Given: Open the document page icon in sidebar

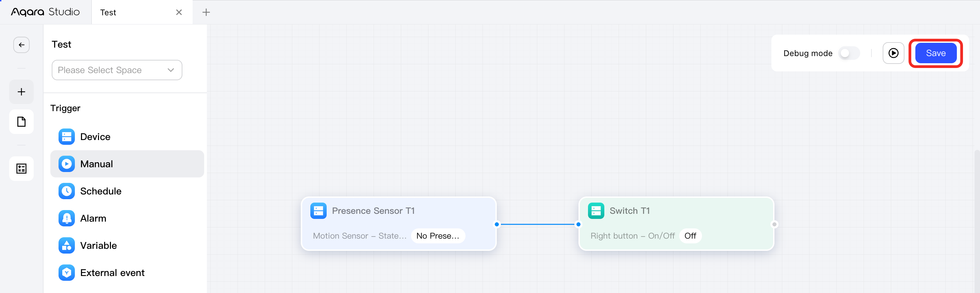Looking at the screenshot, I should [21, 122].
